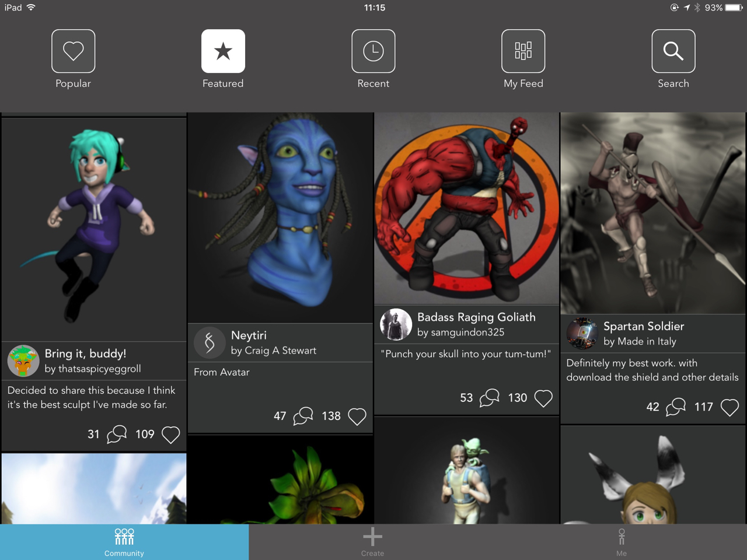Like Badass Raging Goliath with heart

(543, 398)
